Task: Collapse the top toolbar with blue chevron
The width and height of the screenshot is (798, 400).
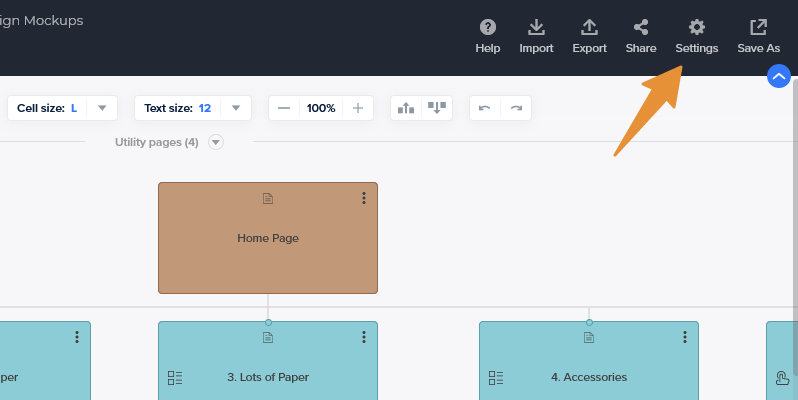Action: (x=779, y=76)
